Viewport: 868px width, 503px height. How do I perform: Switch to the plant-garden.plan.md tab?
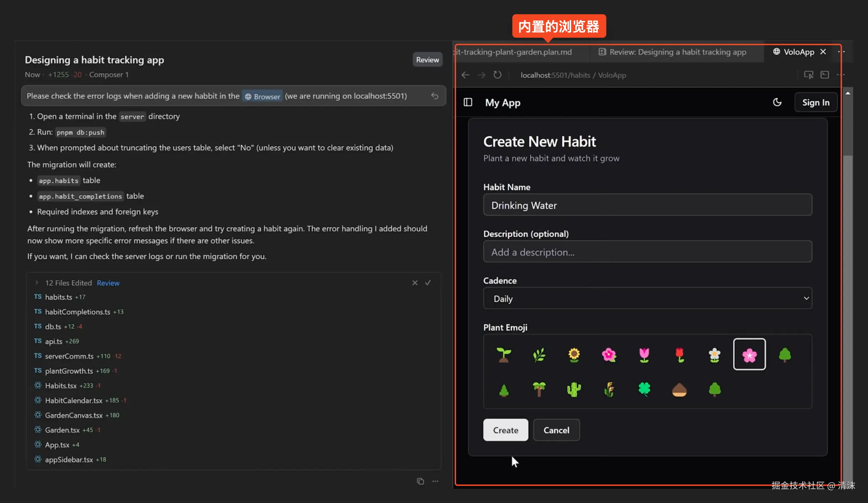(x=514, y=52)
